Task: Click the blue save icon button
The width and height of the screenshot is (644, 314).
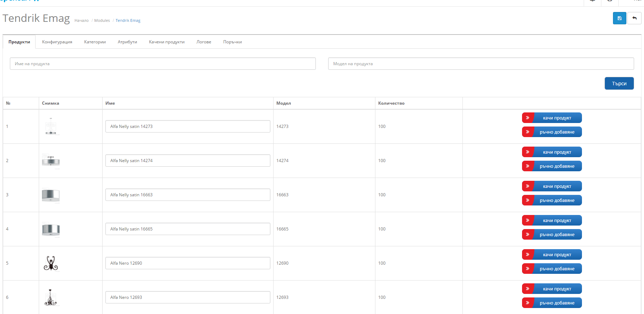Action: tap(619, 18)
